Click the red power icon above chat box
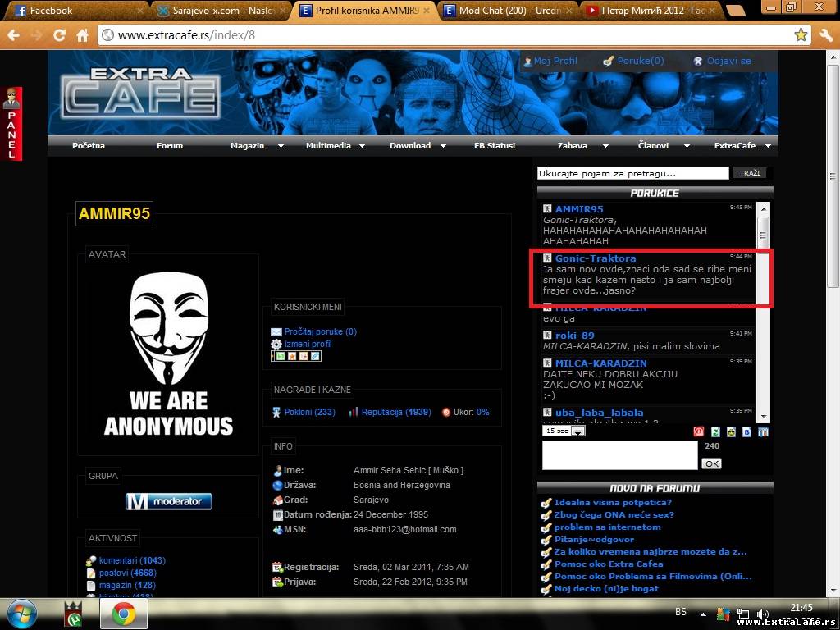This screenshot has width=840, height=630. pos(699,431)
